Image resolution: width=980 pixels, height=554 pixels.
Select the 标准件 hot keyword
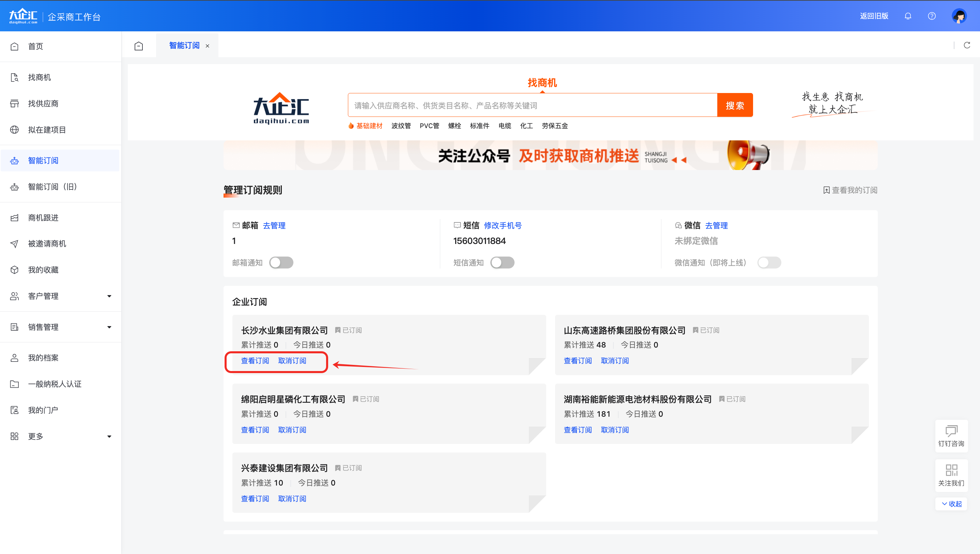(479, 126)
